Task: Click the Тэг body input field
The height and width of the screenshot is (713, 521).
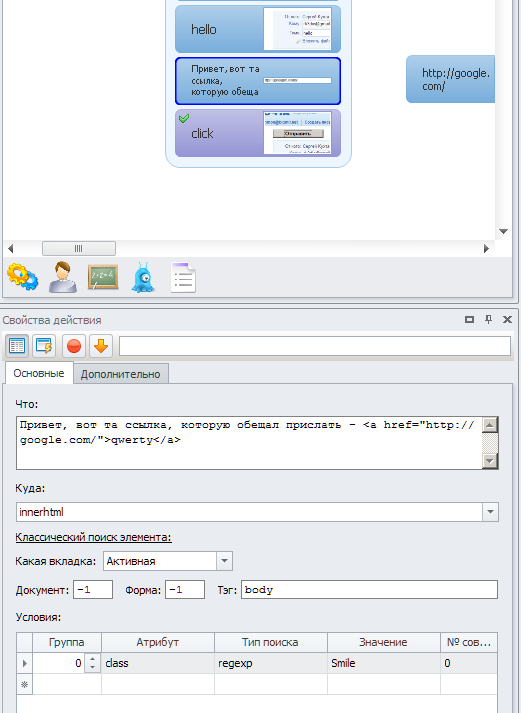Action: (x=369, y=590)
